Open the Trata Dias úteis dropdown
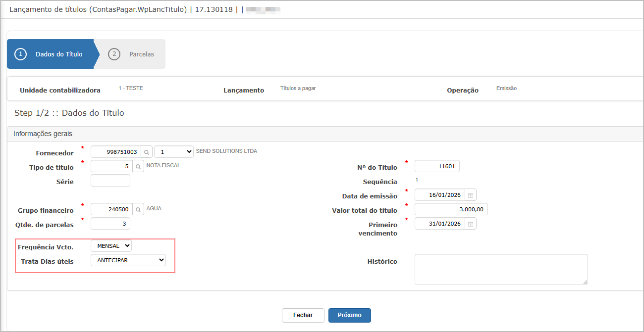 (x=128, y=260)
